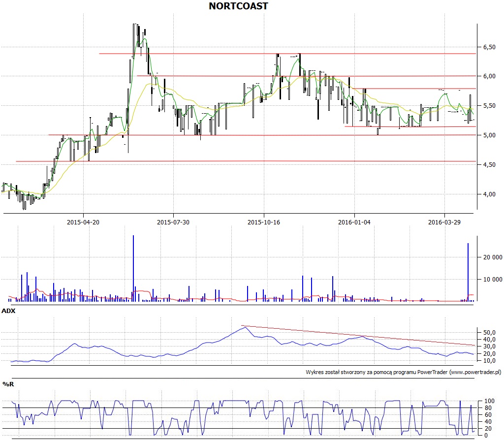Screen dimensions: 504x440
Task: Click the 4,50 price axis label
Action: tap(489, 165)
